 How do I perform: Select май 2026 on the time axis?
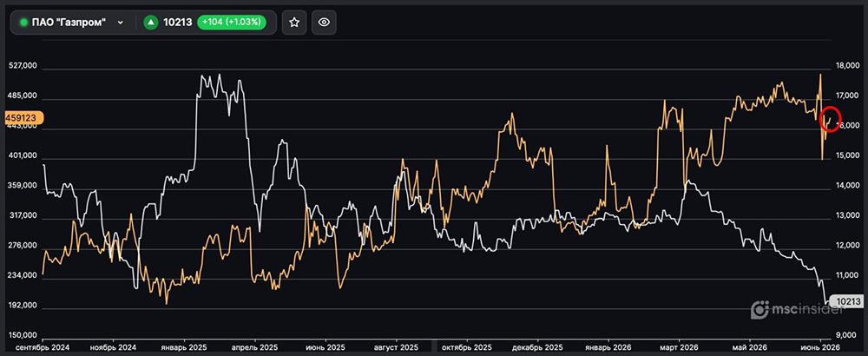(750, 347)
